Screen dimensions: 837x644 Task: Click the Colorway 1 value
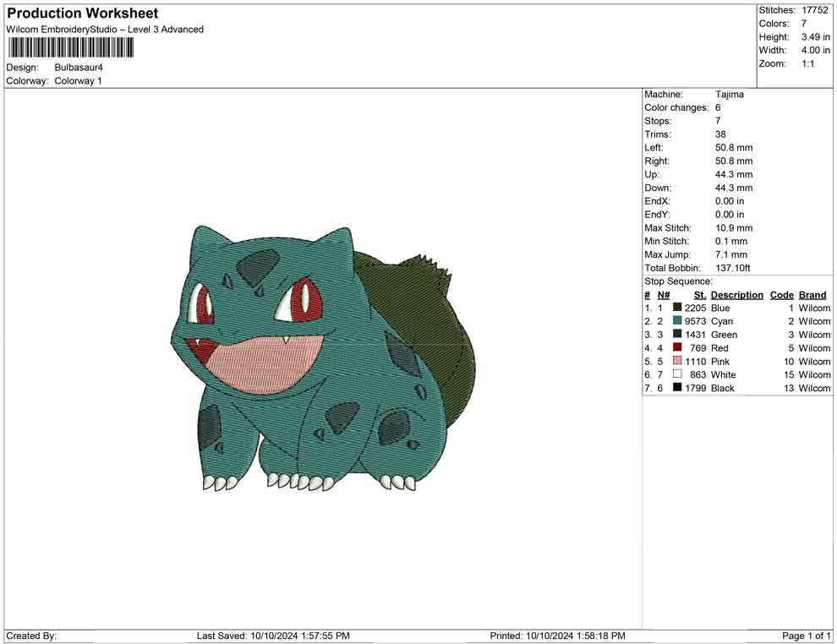tap(78, 81)
